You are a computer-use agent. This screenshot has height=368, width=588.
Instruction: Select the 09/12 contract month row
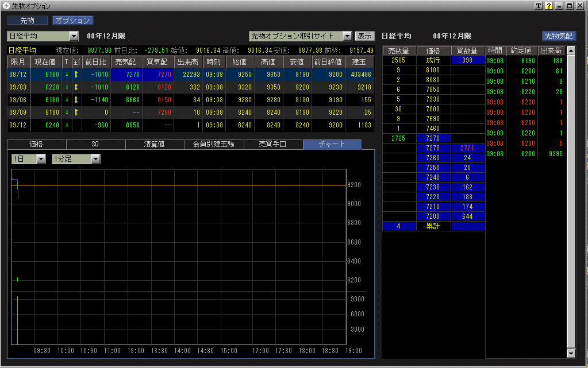tap(18, 125)
